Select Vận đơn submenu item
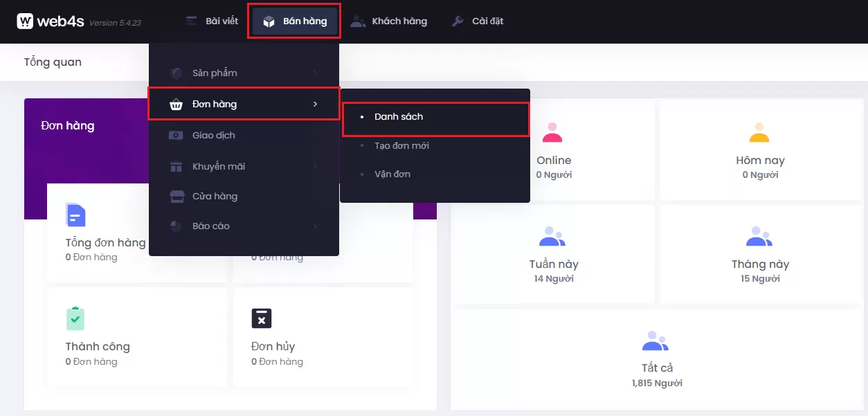 pyautogui.click(x=392, y=174)
